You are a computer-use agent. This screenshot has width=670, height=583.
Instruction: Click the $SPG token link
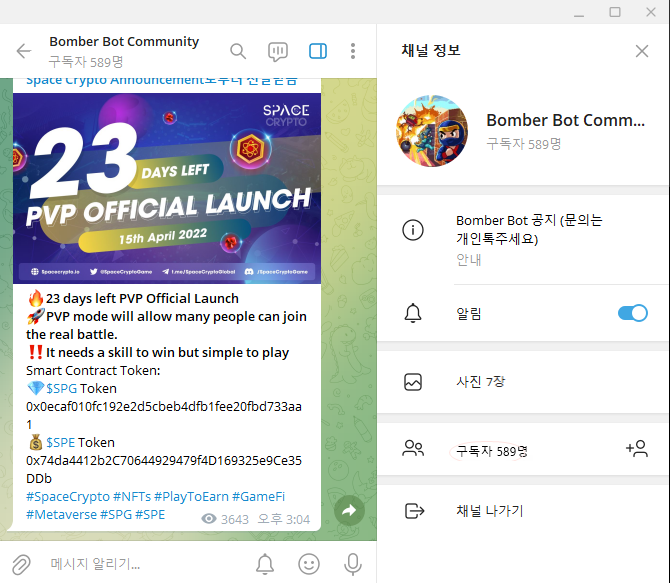point(62,389)
